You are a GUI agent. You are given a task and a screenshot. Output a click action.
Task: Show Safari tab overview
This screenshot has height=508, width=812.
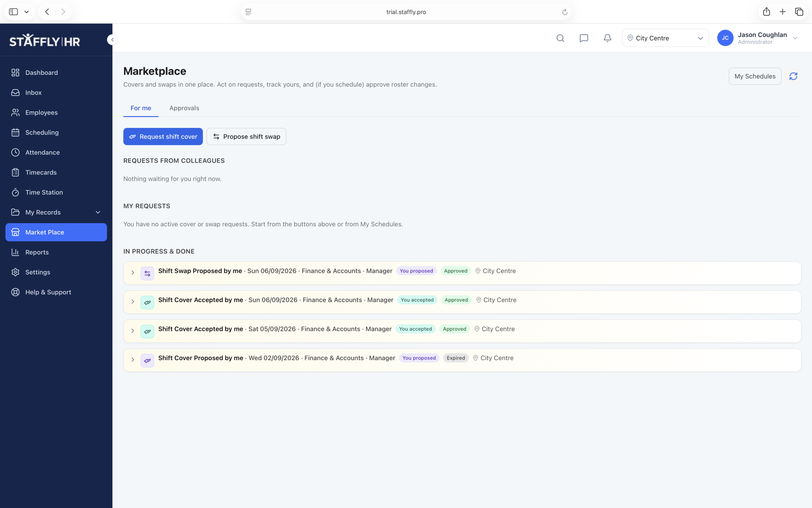(799, 12)
